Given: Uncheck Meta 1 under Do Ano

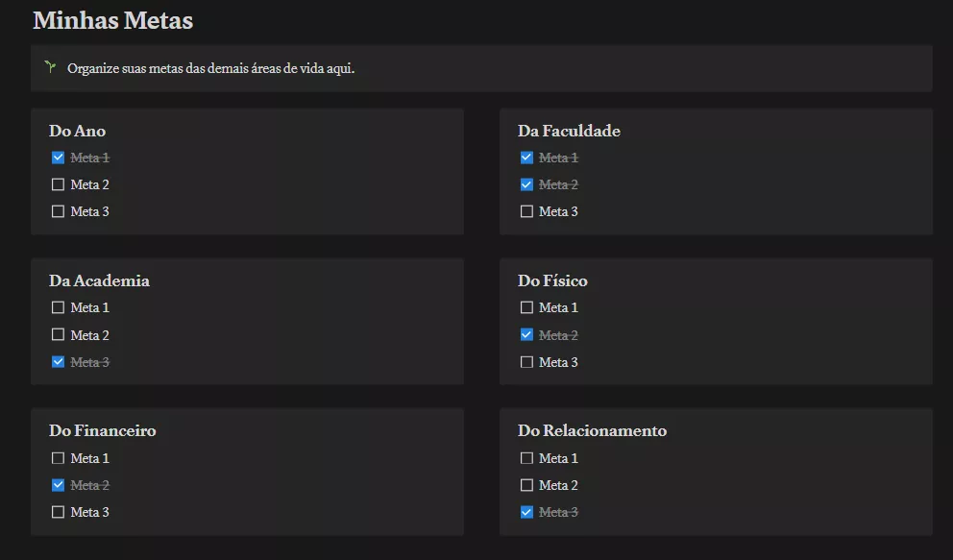Looking at the screenshot, I should [58, 158].
